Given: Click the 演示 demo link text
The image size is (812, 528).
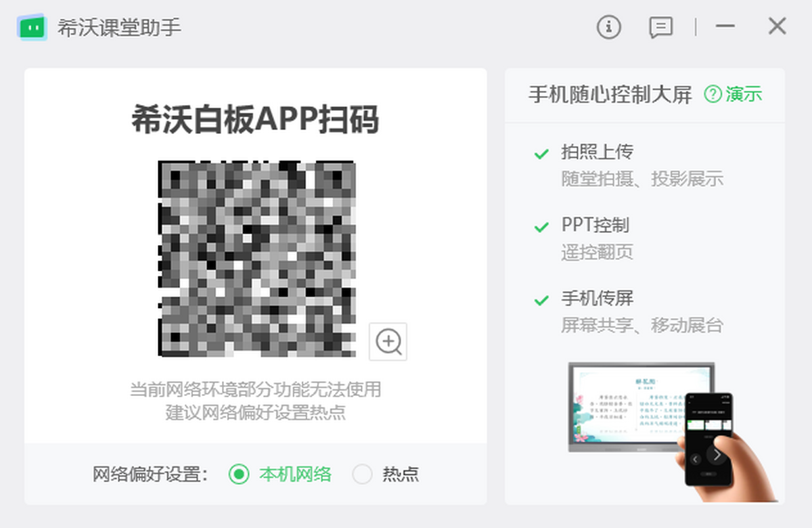Looking at the screenshot, I should coord(744,94).
